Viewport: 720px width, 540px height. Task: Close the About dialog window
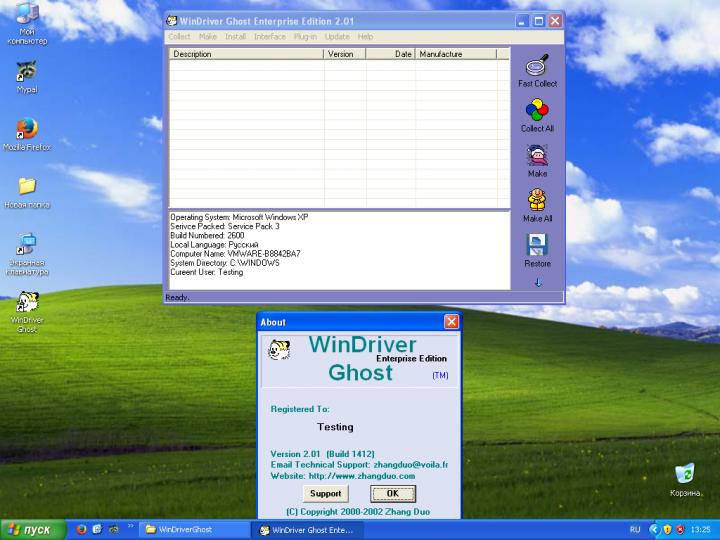click(451, 322)
